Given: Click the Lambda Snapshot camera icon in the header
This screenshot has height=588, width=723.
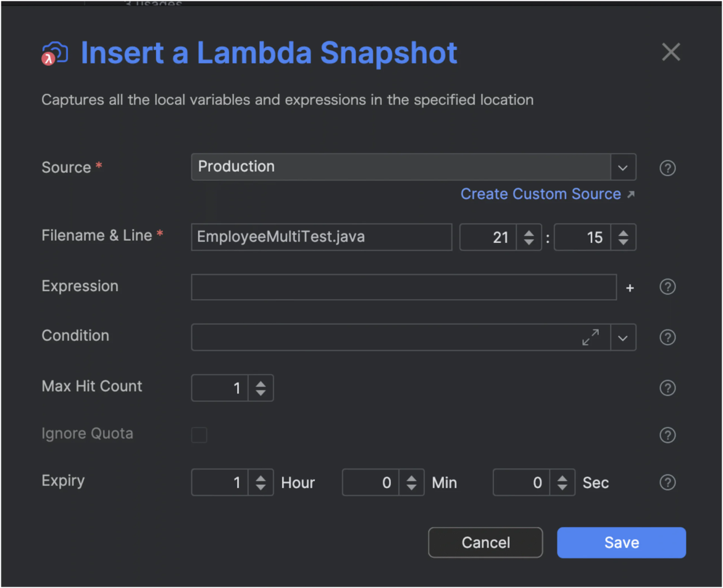Looking at the screenshot, I should pos(54,53).
